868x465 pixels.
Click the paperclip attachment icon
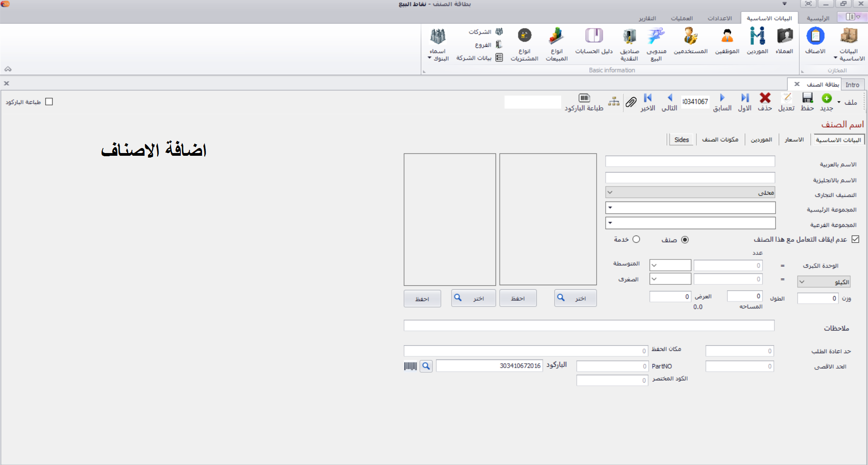(631, 102)
